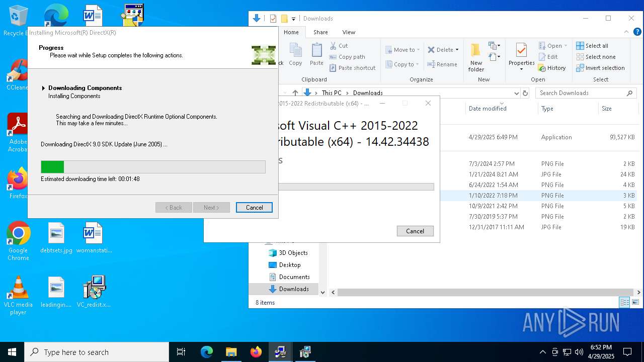Viewport: 644px width, 362px height.
Task: Click the Explorer horizontal scrollbar
Action: [485, 292]
